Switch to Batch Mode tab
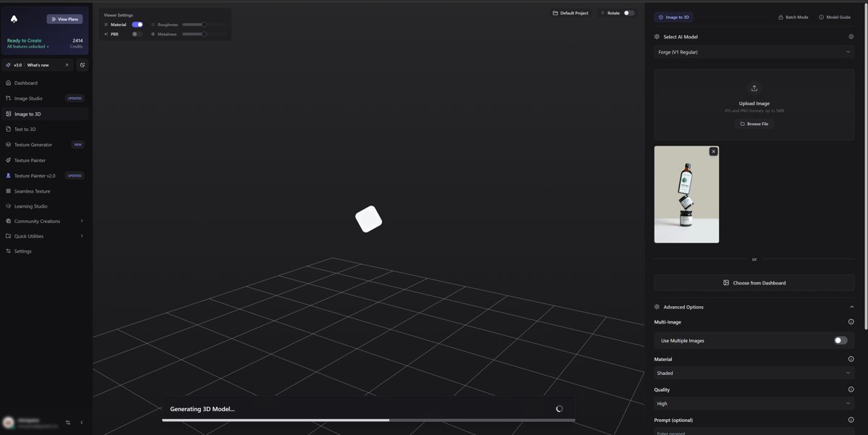Viewport: 868px width, 435px height. pyautogui.click(x=793, y=17)
